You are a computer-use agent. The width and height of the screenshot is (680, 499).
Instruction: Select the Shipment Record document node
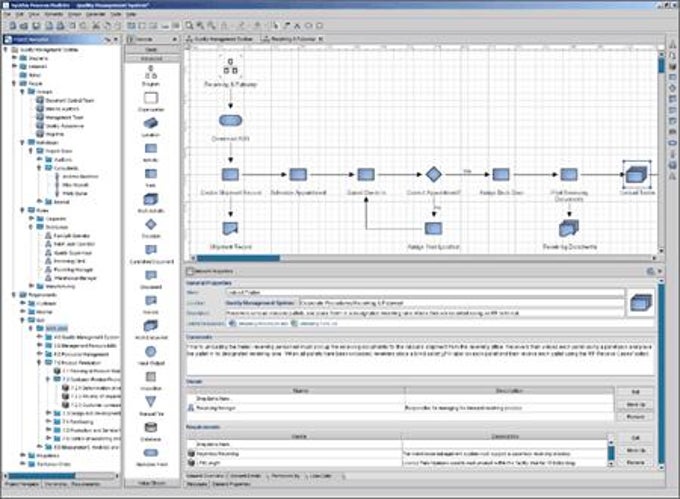(x=230, y=228)
